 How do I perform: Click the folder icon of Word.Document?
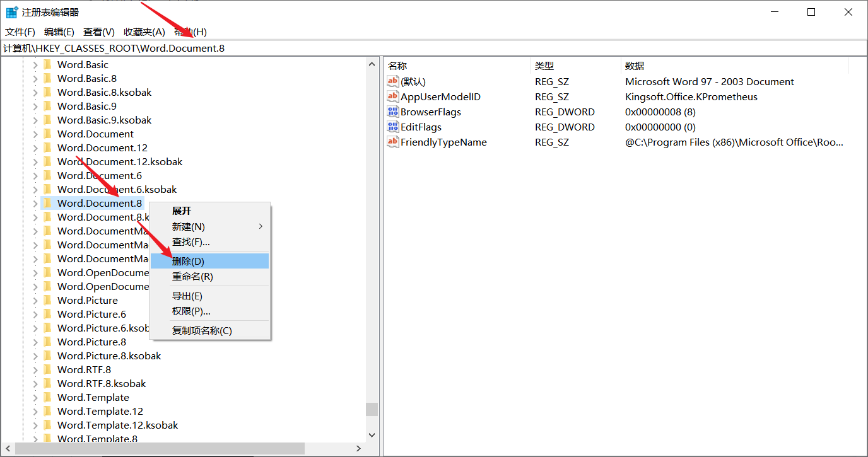coord(47,134)
